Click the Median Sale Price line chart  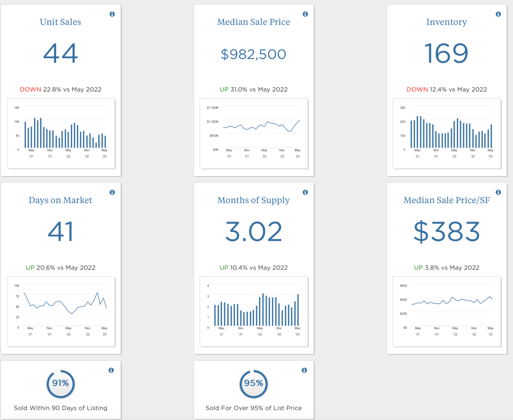tap(254, 133)
